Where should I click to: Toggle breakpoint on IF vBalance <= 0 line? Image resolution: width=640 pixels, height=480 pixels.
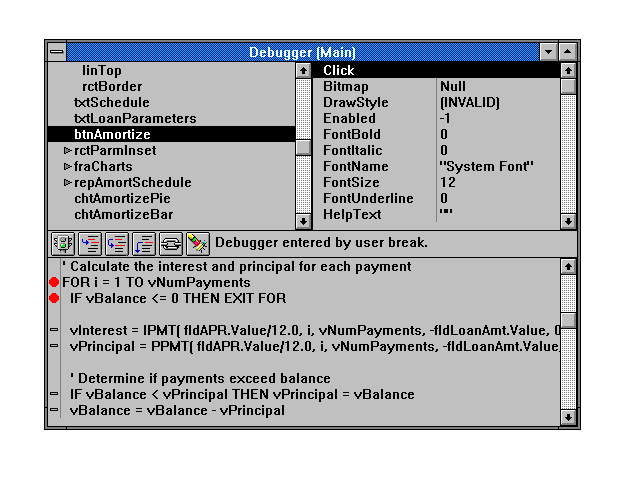54,299
